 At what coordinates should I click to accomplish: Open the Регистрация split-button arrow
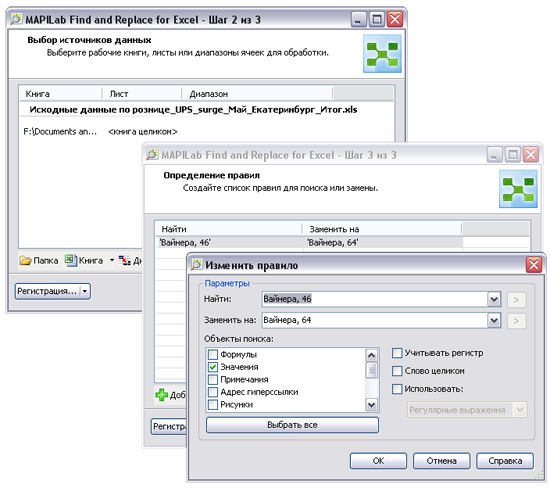click(x=85, y=291)
